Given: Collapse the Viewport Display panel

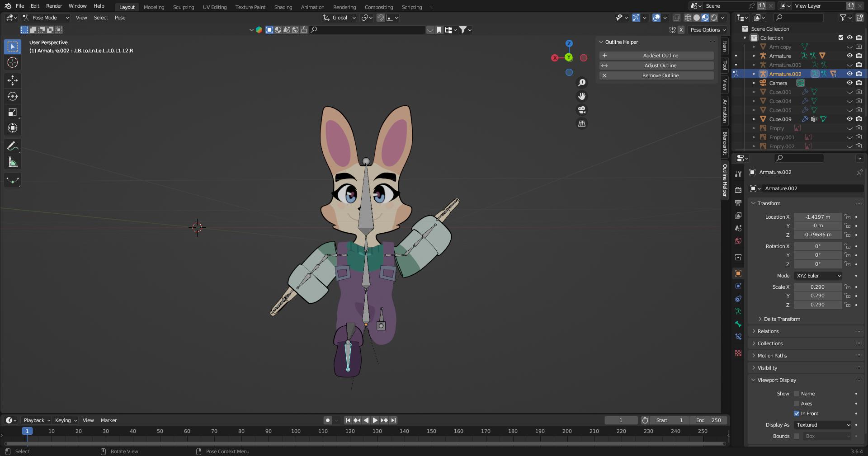Looking at the screenshot, I should coord(776,380).
